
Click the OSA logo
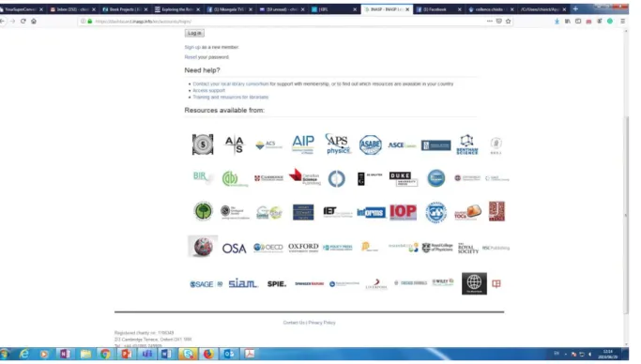pyautogui.click(x=235, y=249)
